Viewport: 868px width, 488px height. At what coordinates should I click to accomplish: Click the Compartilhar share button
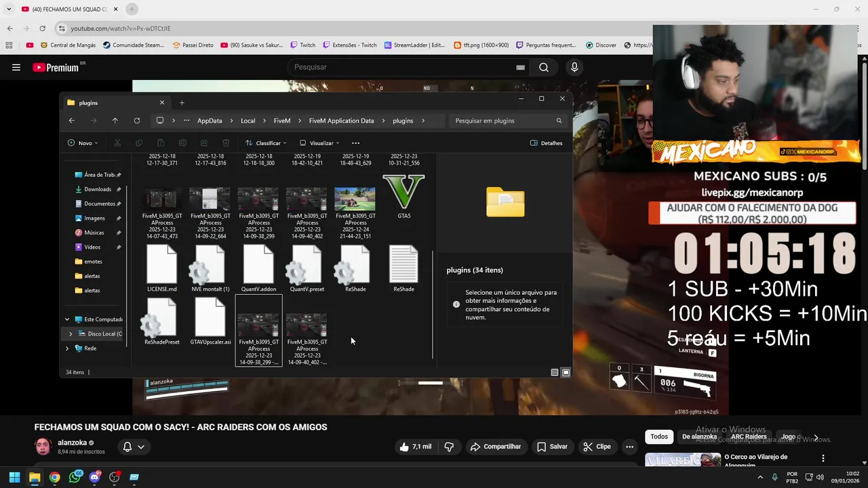click(496, 447)
